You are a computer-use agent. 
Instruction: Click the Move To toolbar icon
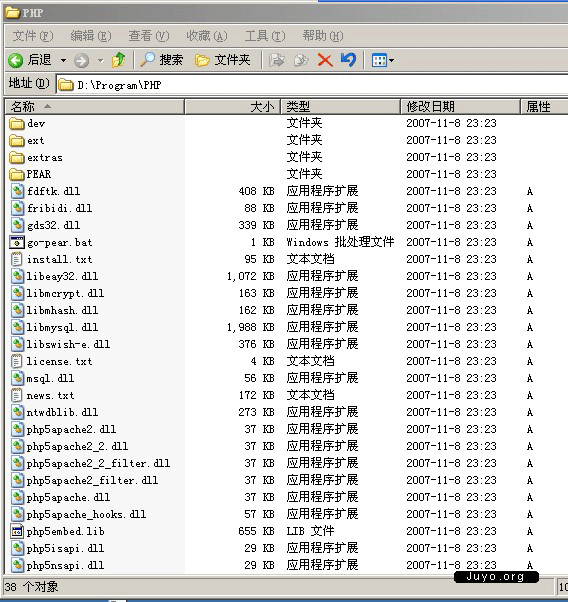pyautogui.click(x=277, y=60)
